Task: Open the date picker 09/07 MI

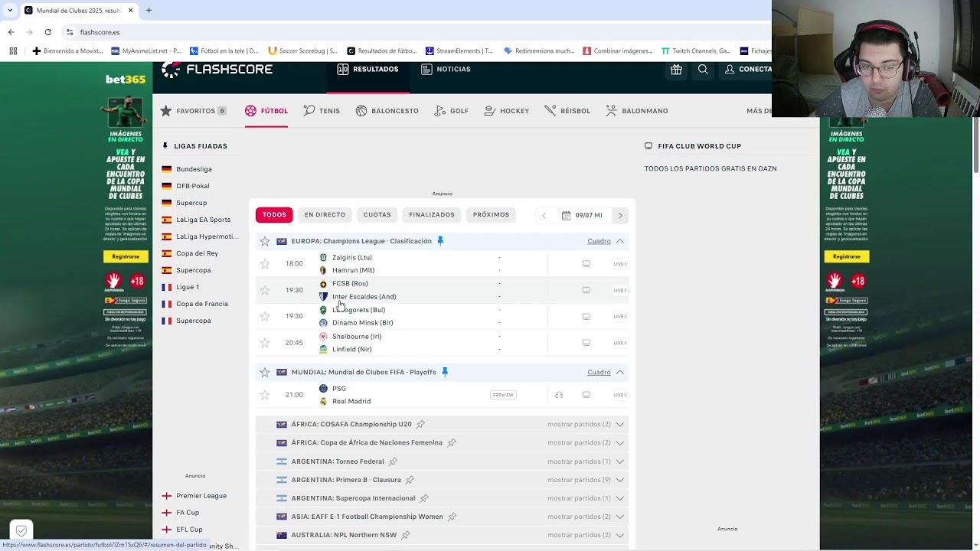Action: [x=582, y=215]
